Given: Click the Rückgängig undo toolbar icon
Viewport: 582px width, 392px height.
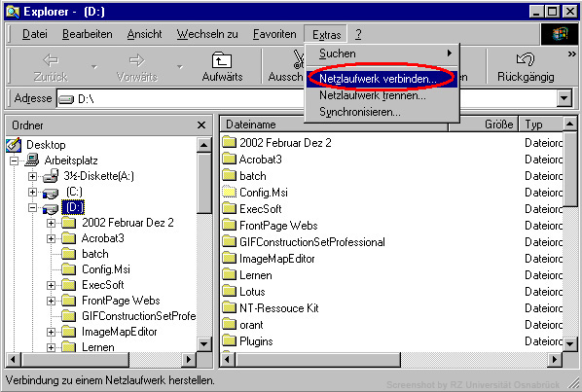Looking at the screenshot, I should click(x=526, y=59).
